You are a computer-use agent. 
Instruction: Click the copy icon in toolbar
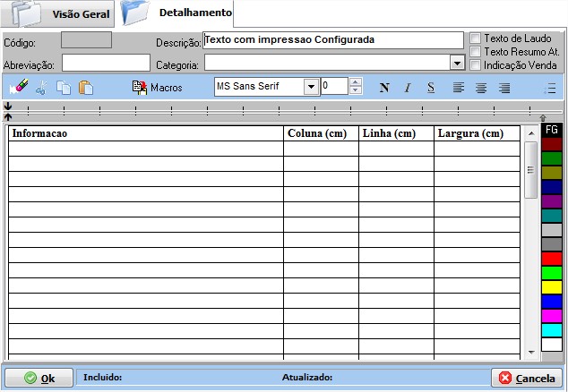pos(64,87)
